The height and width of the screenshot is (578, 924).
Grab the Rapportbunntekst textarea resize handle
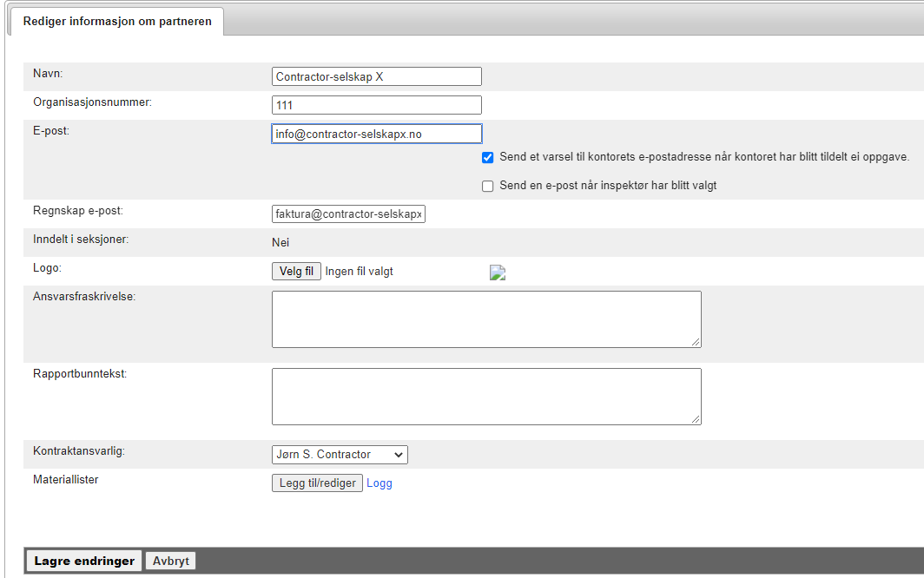[696, 419]
